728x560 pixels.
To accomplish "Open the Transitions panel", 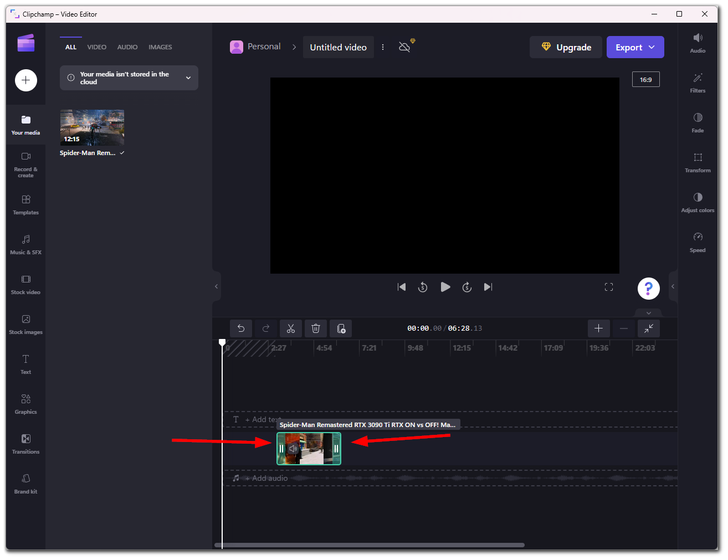I will coord(25,444).
